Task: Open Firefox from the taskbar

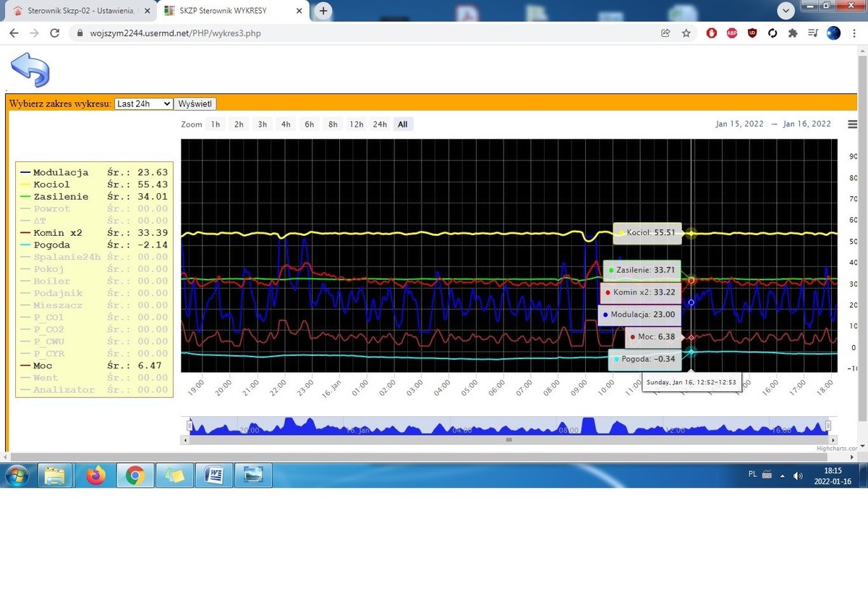Action: [95, 475]
